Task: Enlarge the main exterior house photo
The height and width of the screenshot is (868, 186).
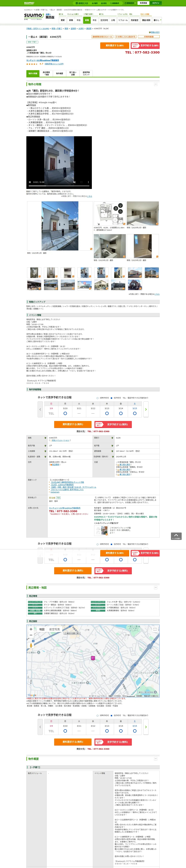Action: (x=60, y=226)
